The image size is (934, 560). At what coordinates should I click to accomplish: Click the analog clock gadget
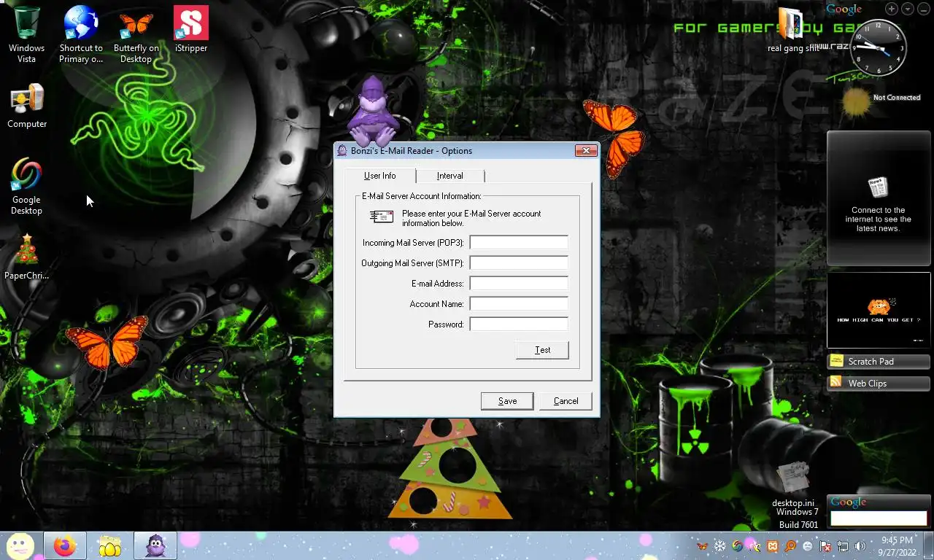coord(879,48)
